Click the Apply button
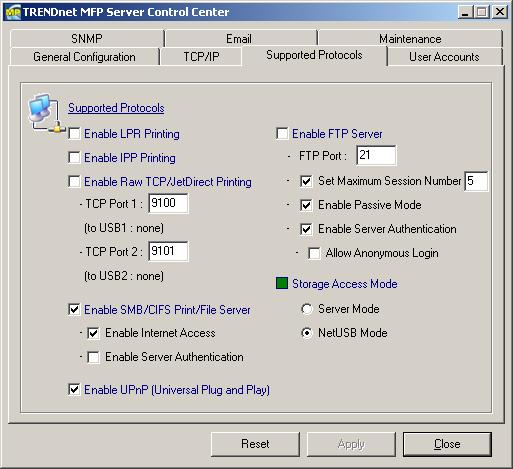Screen dimensions: 513x469 [351, 444]
